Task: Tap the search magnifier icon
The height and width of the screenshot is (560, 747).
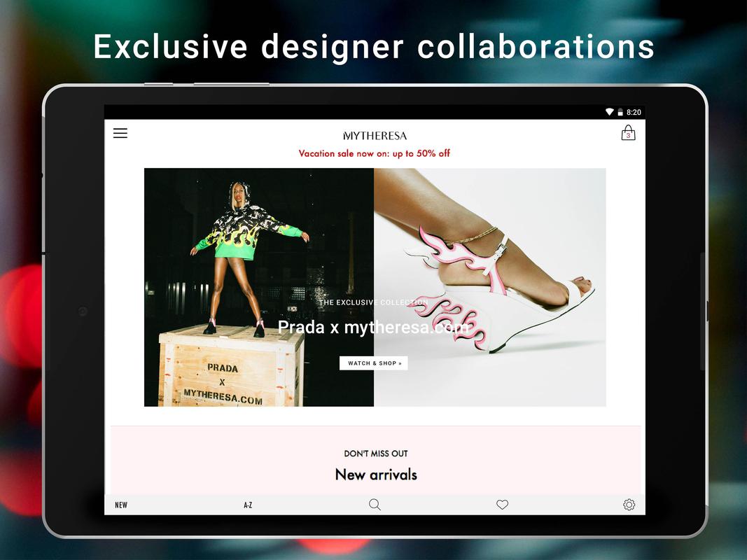Action: coord(375,505)
